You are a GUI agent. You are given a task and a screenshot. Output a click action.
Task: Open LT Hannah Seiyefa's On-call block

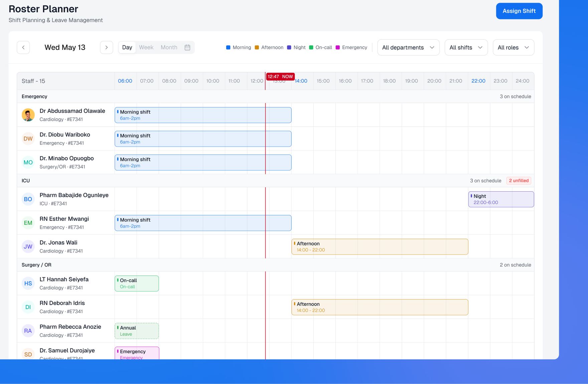click(x=137, y=284)
